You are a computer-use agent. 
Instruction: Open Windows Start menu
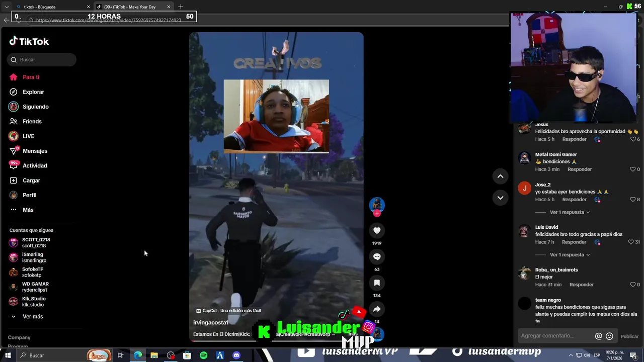click(8, 355)
